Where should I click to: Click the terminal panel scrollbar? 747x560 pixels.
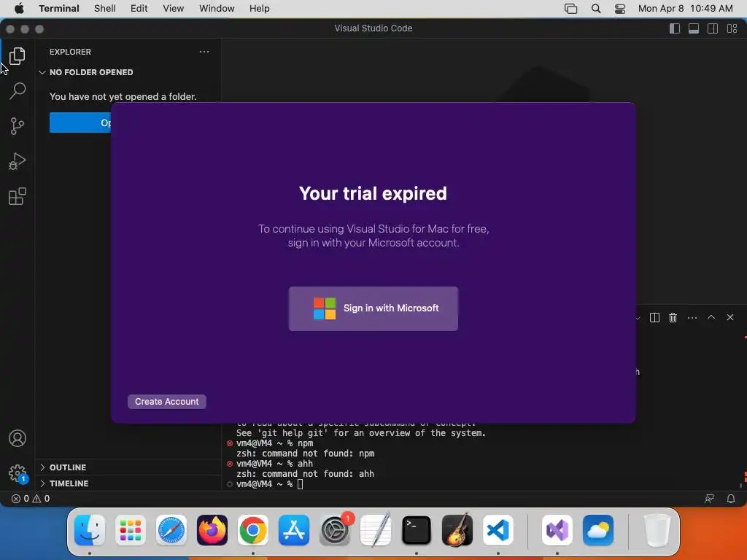click(x=741, y=485)
